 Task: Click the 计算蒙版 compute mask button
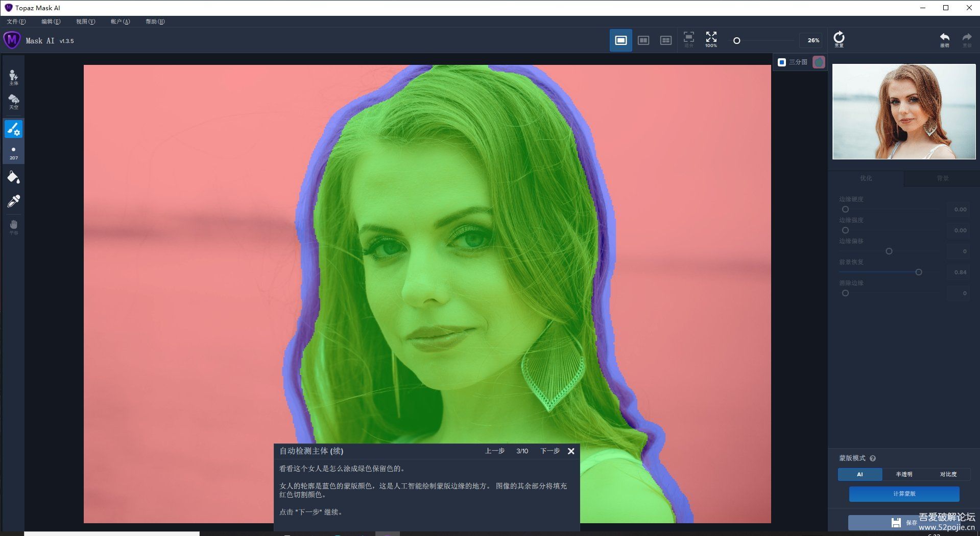(x=903, y=494)
